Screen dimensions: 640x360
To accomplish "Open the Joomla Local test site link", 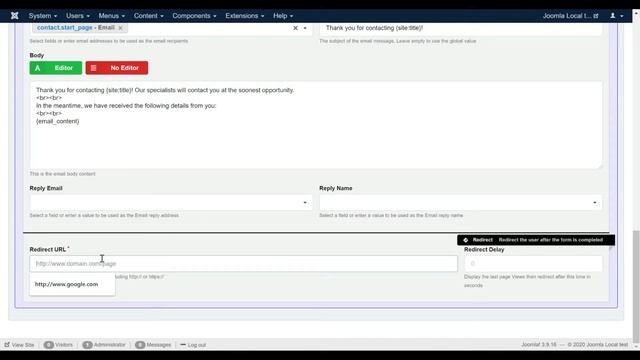I will point(570,16).
